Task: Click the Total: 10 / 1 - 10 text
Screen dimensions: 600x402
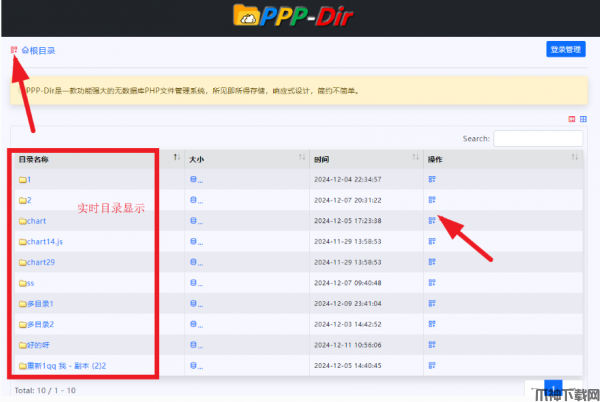Action: pos(45,391)
